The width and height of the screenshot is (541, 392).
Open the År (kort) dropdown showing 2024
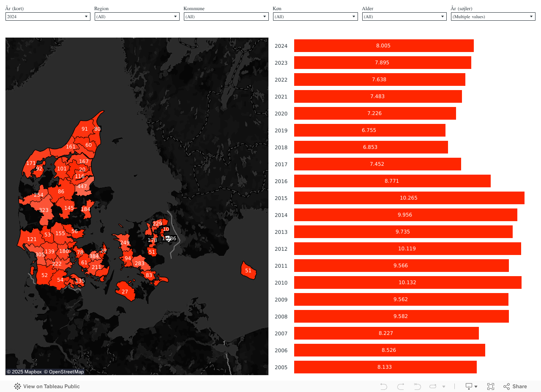click(48, 16)
